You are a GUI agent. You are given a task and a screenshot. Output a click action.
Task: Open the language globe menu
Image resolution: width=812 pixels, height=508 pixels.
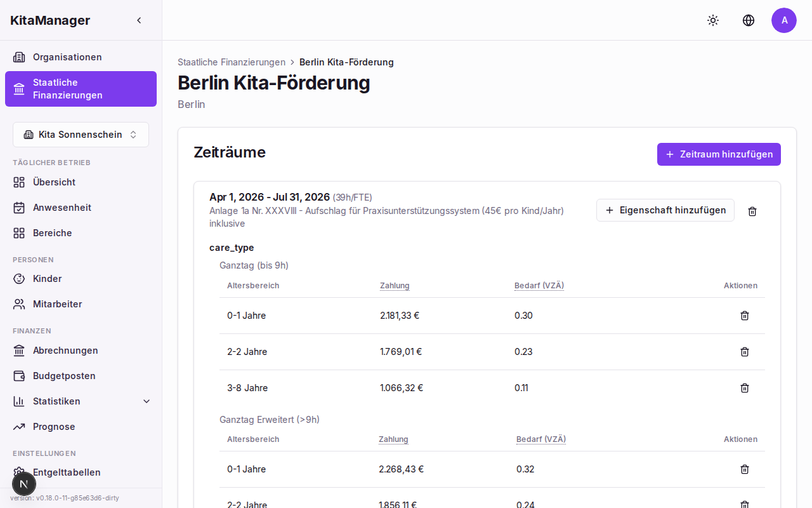tap(749, 20)
